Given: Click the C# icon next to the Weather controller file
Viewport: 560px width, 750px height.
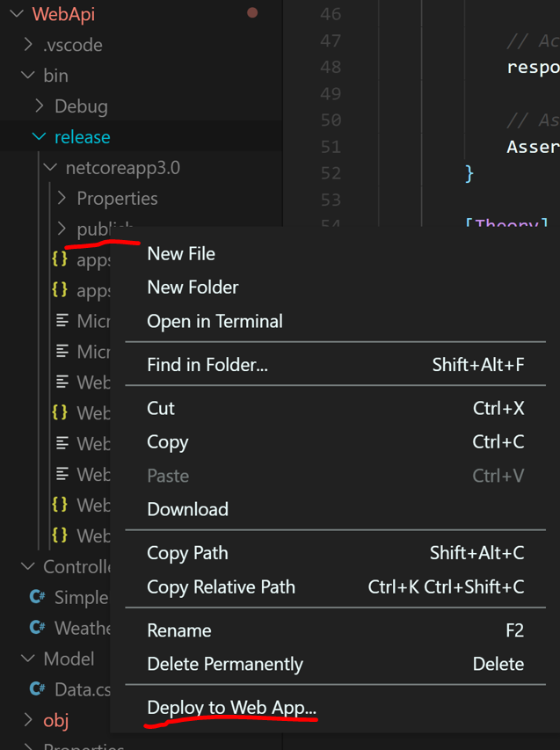Looking at the screenshot, I should click(36, 628).
